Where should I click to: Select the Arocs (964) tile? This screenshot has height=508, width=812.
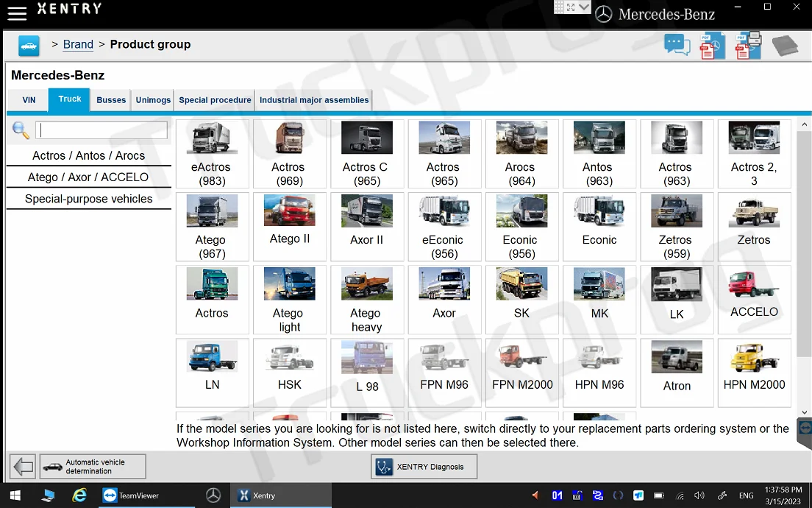pyautogui.click(x=522, y=154)
